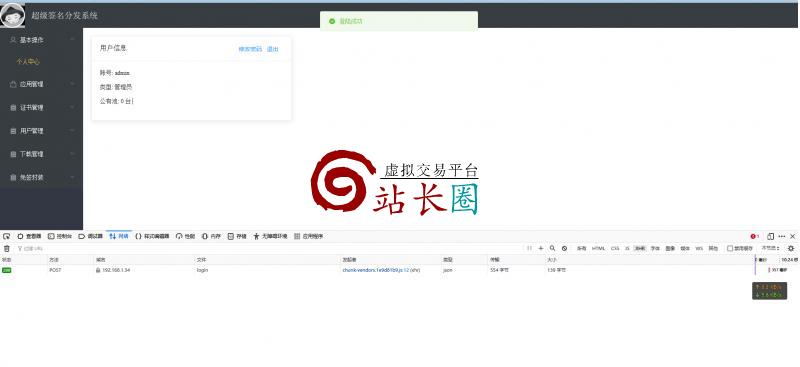The width and height of the screenshot is (800, 367).
Task: Open the Style Editor (样式编辑器) tab
Action: (x=152, y=236)
